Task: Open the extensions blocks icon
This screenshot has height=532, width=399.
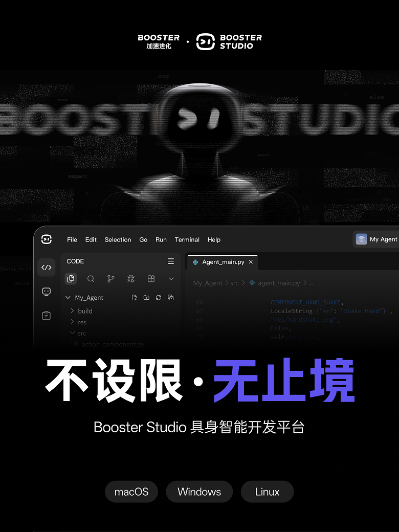Action: tap(151, 279)
